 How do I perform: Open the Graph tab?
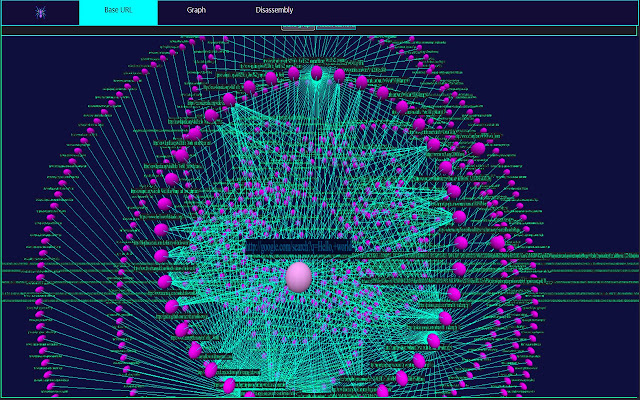196,10
